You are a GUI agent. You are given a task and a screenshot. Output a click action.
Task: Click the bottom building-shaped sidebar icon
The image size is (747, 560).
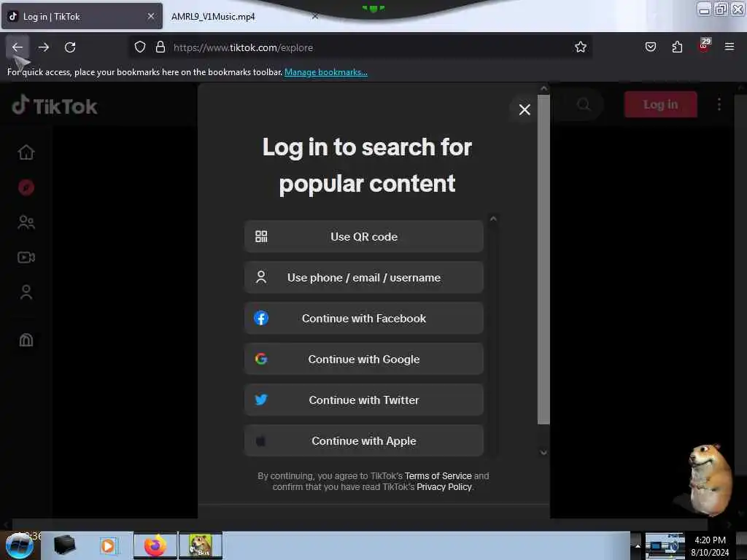tap(26, 340)
